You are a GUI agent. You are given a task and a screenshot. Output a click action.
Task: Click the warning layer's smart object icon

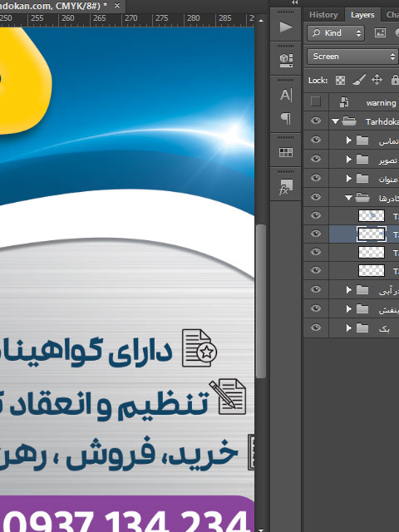(344, 101)
